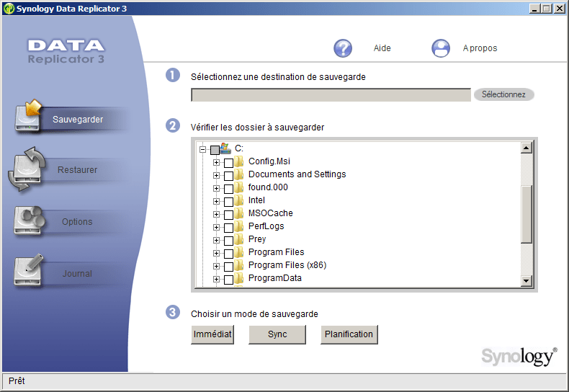Start an Immédiat backup
The image size is (569, 392).
click(x=212, y=334)
